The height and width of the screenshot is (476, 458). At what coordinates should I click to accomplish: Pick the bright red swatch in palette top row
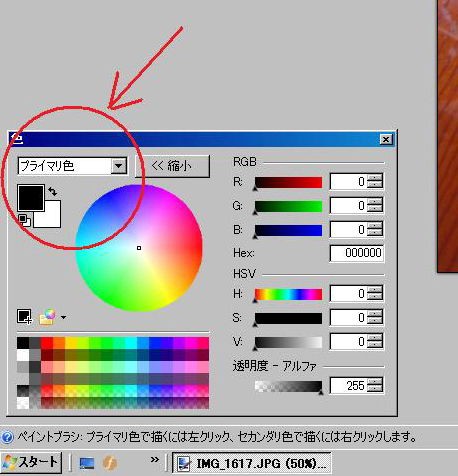(x=47, y=343)
